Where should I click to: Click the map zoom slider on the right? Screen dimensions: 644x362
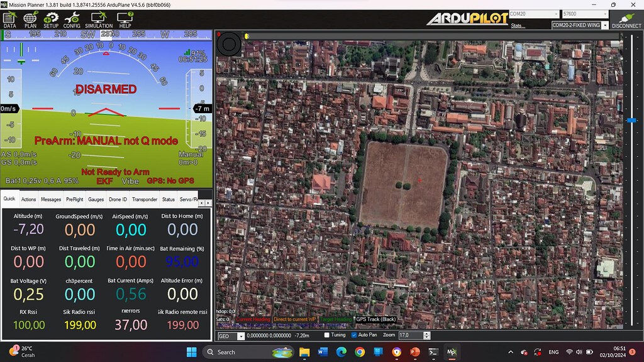[x=633, y=119]
